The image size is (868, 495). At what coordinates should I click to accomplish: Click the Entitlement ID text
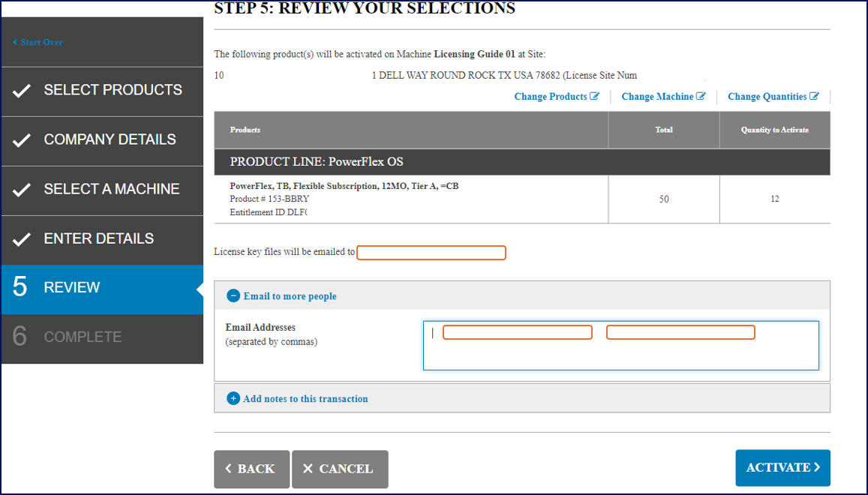tap(269, 212)
